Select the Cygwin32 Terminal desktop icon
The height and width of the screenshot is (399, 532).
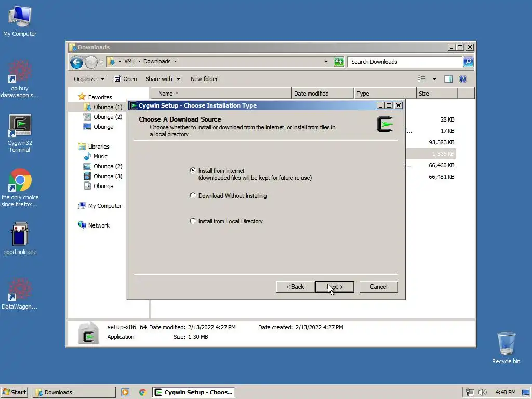[20, 133]
